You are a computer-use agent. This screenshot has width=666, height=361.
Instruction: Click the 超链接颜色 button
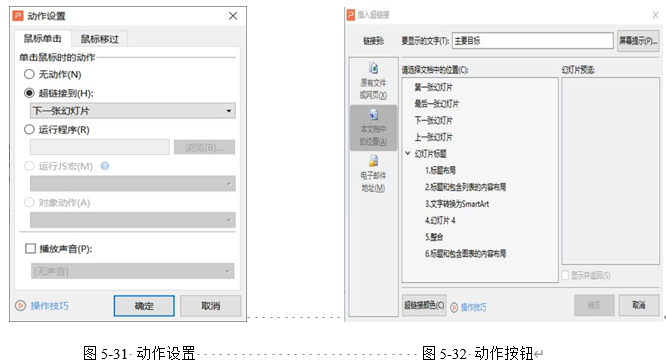coord(424,305)
